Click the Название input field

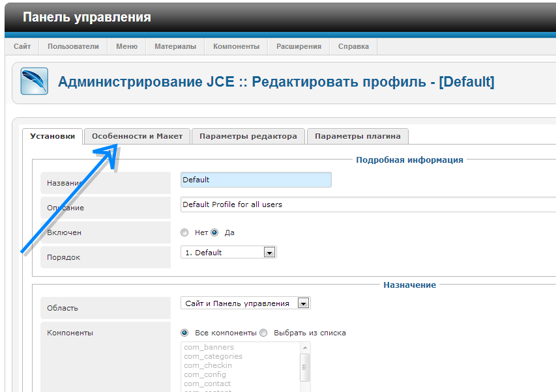pyautogui.click(x=256, y=180)
